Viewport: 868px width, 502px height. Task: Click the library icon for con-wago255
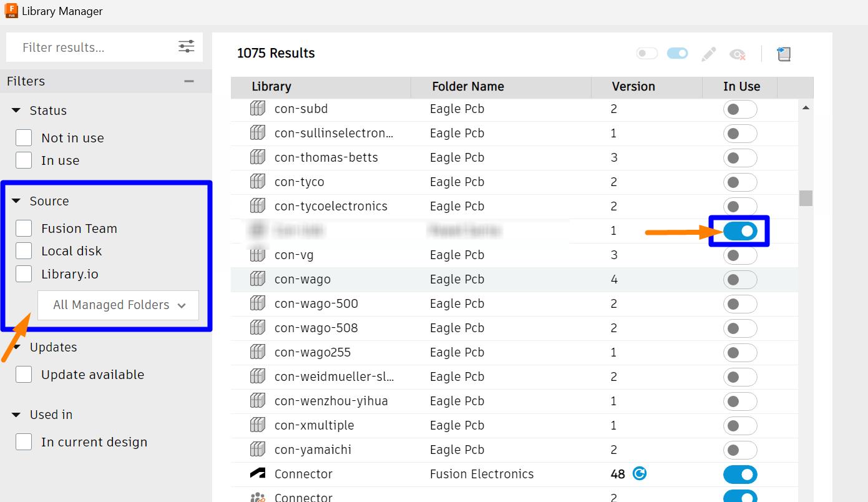click(257, 352)
